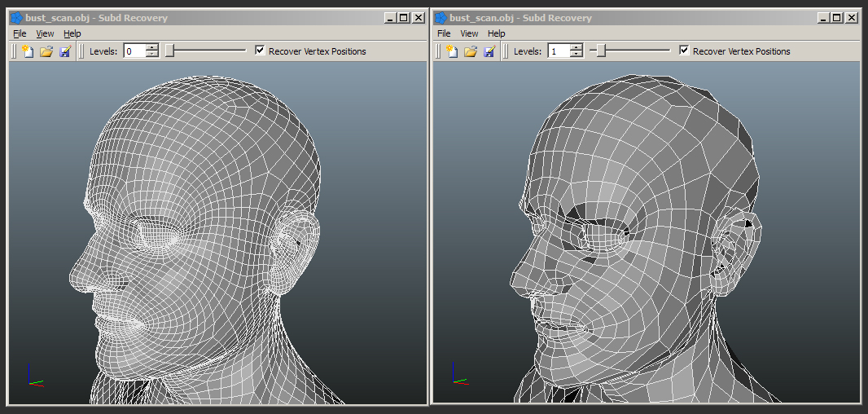868x414 pixels.
Task: Click the axis gizmo in the left viewport
Action: [34, 375]
